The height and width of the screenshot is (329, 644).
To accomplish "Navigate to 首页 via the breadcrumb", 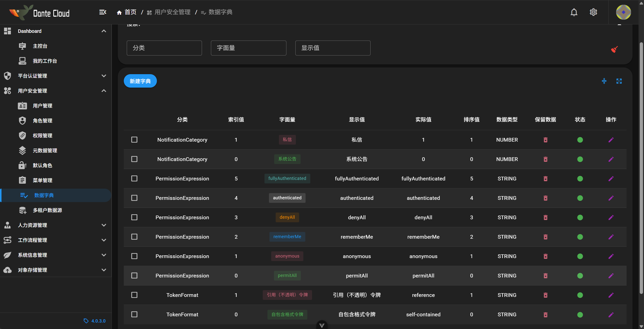I will coord(130,12).
